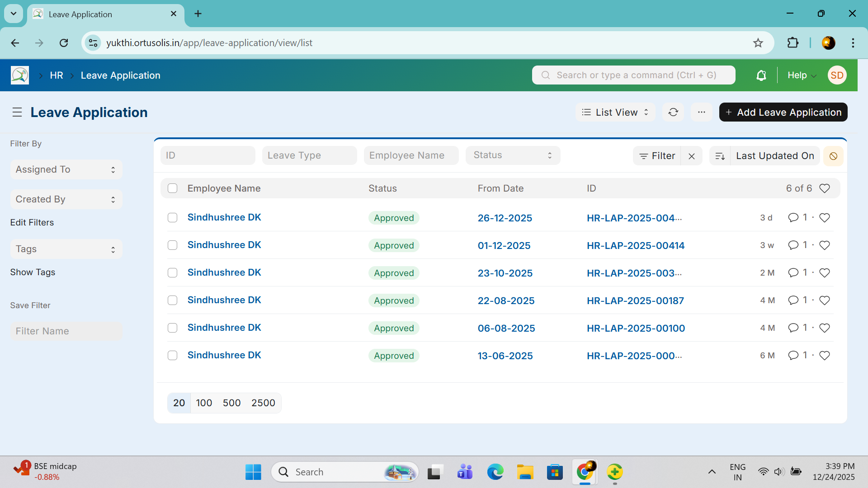
Task: Click the sort direction icon
Action: (x=720, y=156)
